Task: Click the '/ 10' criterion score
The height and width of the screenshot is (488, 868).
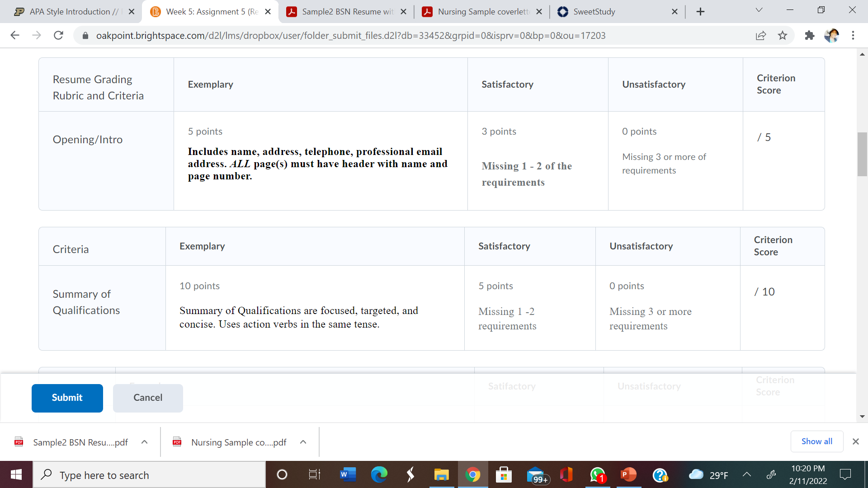Action: click(764, 292)
